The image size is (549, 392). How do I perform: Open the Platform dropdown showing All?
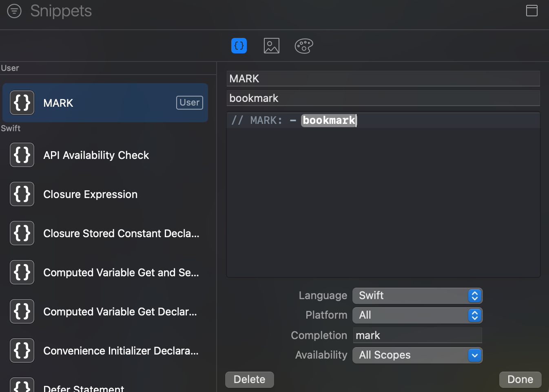coord(417,315)
